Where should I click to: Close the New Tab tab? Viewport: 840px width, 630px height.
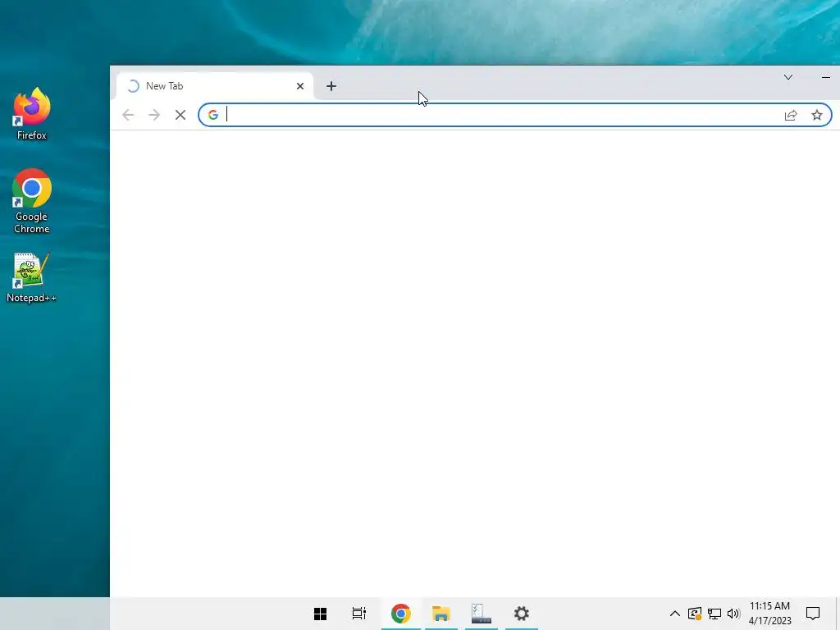(x=300, y=85)
